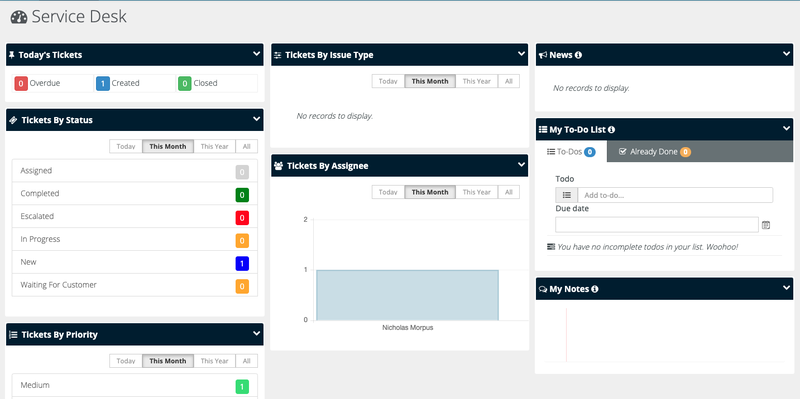Switch to the Already Done tab
800x399 pixels.
655,152
